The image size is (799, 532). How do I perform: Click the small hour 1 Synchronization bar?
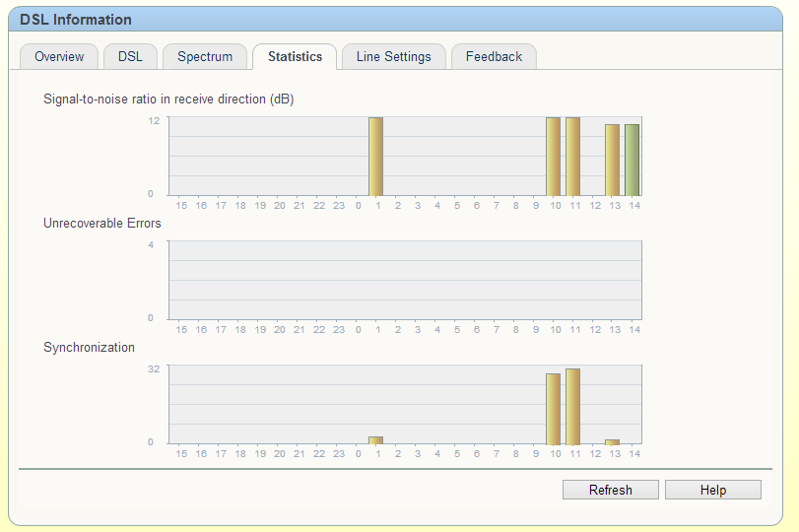[x=376, y=440]
